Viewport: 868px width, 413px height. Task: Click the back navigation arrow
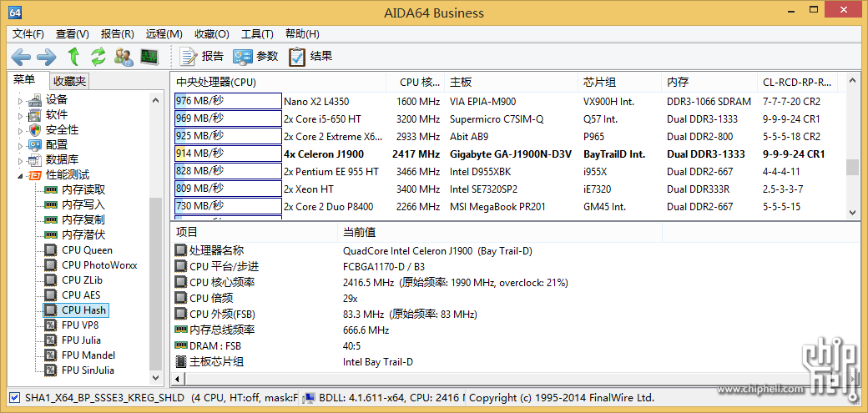pos(21,56)
